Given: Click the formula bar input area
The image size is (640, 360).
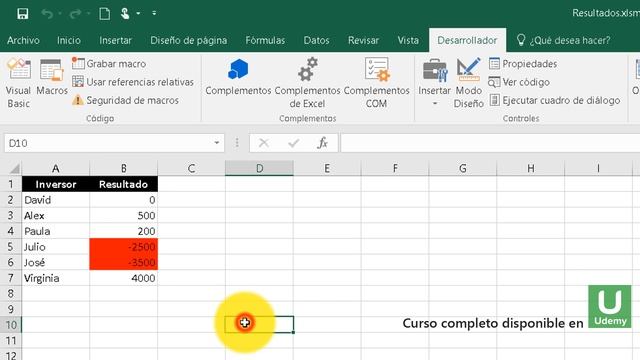Looking at the screenshot, I should click(x=490, y=143).
